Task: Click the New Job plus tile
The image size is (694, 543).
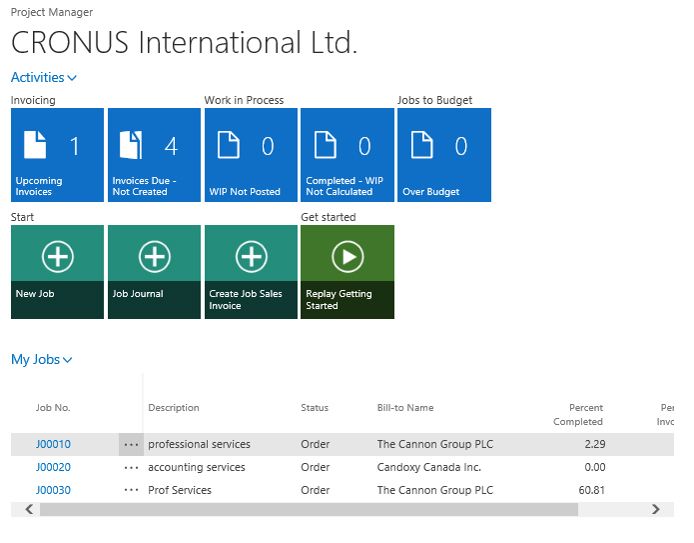Action: [x=57, y=272]
